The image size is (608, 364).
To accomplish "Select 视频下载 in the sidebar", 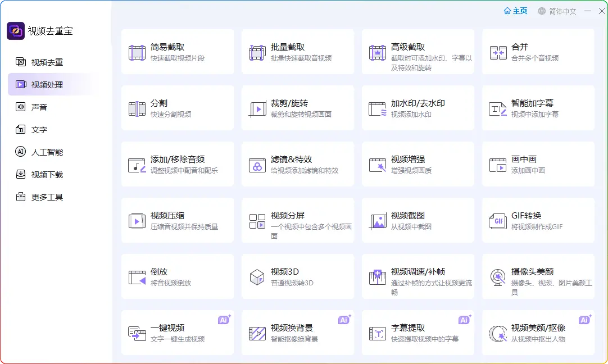I will (x=47, y=175).
